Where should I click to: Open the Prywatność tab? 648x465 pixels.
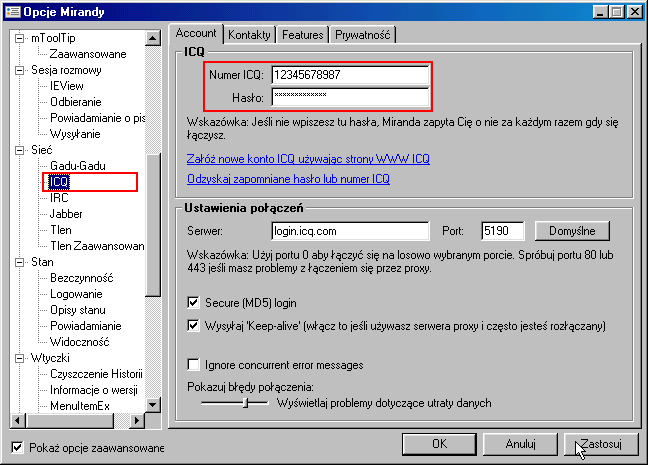point(363,34)
